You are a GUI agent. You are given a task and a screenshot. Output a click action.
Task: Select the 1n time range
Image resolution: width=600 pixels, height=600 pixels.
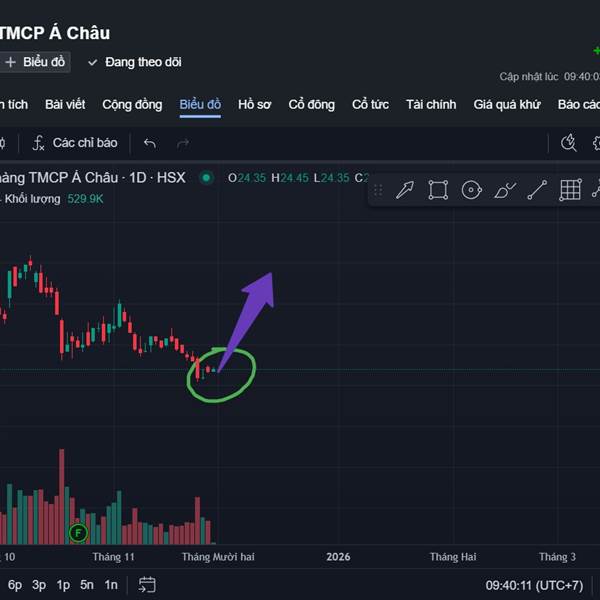[x=111, y=585]
